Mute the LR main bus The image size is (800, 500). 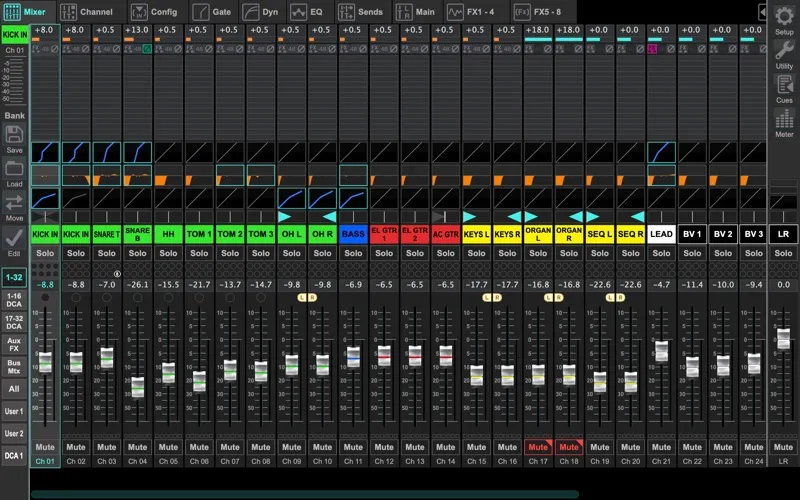pyautogui.click(x=783, y=447)
